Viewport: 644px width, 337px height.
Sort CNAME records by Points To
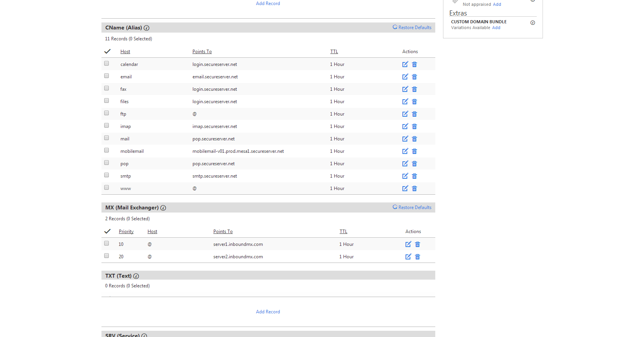click(x=202, y=52)
